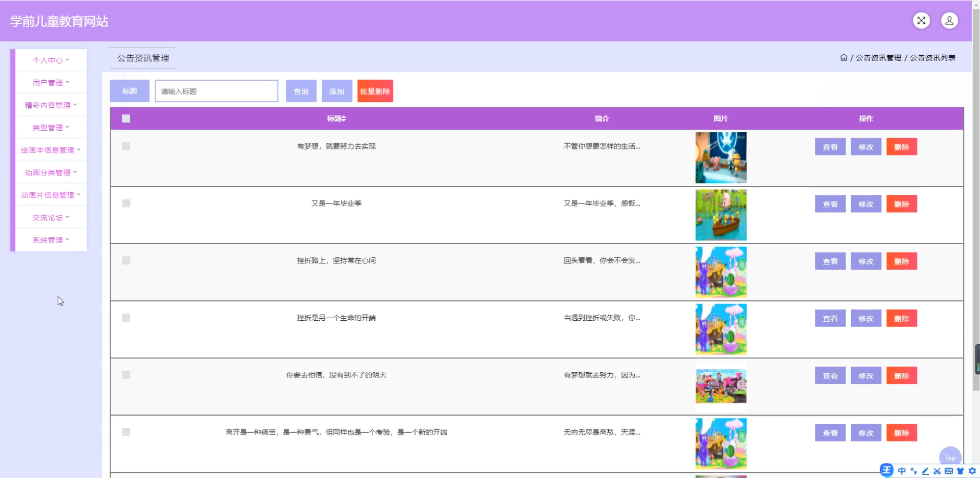Click the 图片 column header
This screenshot has height=478, width=980.
coord(721,119)
